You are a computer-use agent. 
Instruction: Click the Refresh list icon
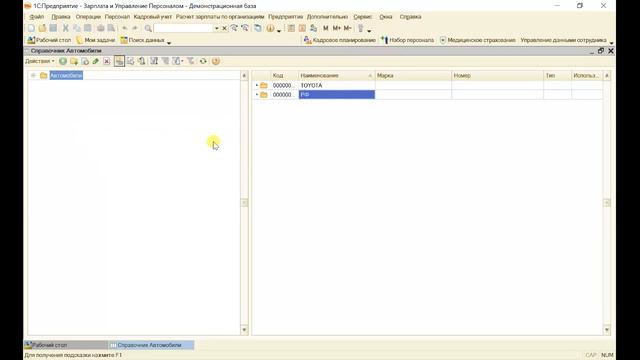click(x=203, y=61)
